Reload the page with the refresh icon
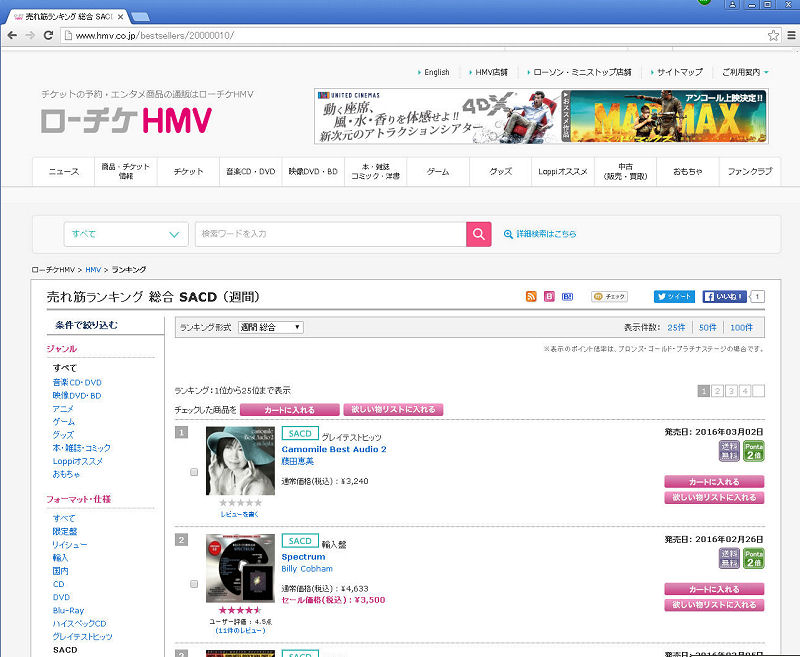This screenshot has width=800, height=657. point(48,35)
